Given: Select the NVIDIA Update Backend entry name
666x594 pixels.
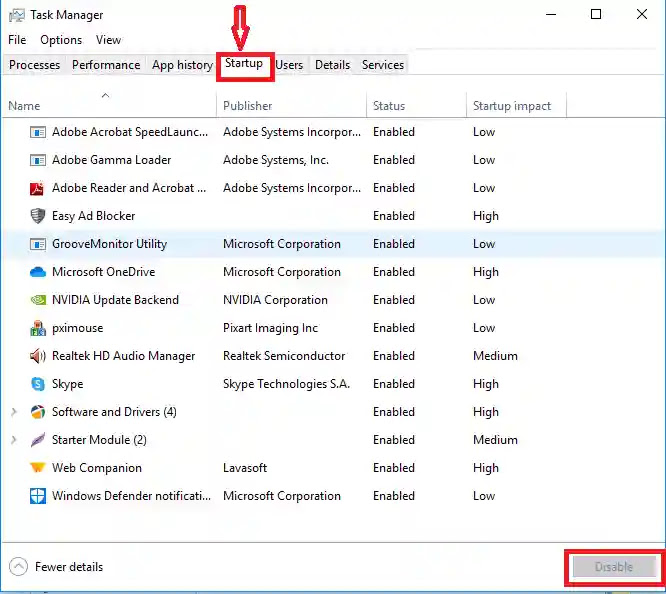Looking at the screenshot, I should [x=115, y=300].
